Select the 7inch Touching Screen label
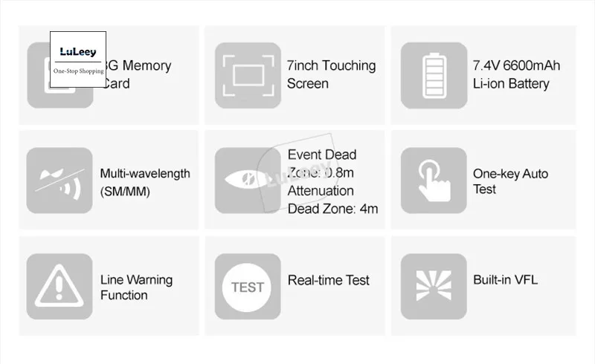Screen dimensions: 595x364 click(331, 74)
